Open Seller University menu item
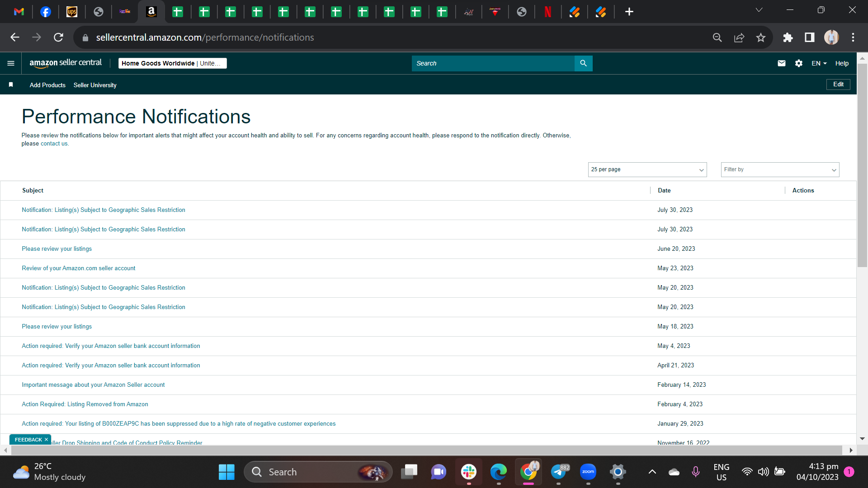 (x=95, y=85)
